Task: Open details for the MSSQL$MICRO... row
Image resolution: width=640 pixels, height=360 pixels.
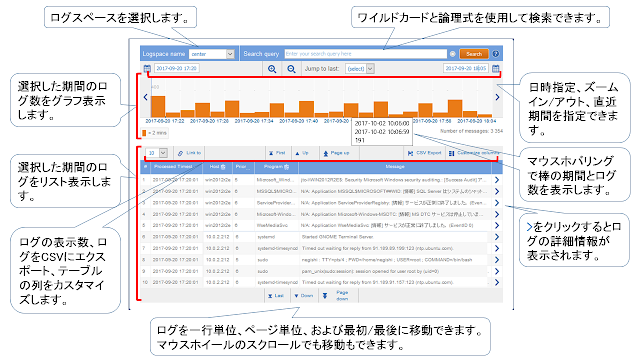Action: pyautogui.click(x=497, y=191)
